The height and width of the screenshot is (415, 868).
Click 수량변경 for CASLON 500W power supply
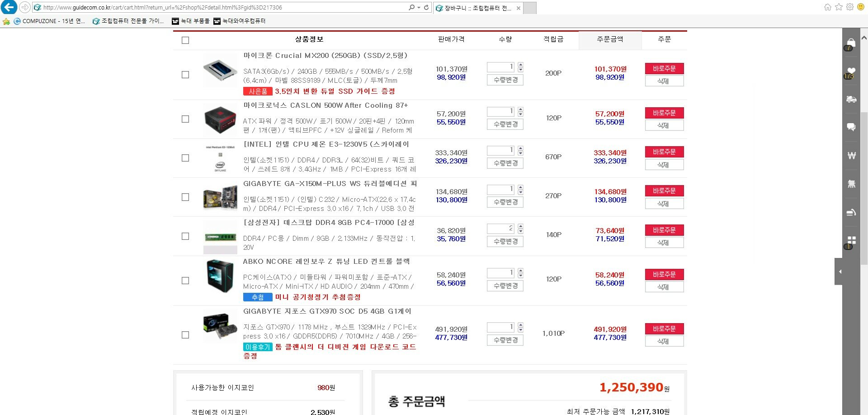tap(505, 124)
